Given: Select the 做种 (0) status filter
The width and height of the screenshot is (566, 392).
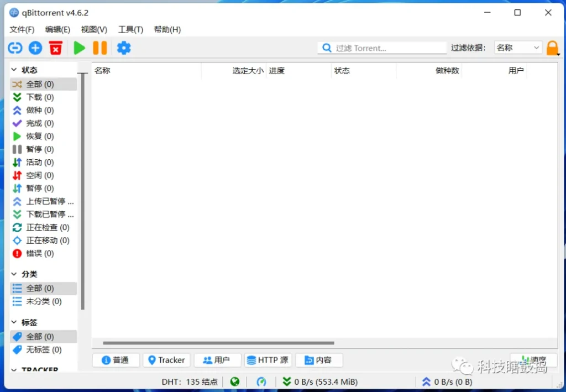Looking at the screenshot, I should 44,110.
